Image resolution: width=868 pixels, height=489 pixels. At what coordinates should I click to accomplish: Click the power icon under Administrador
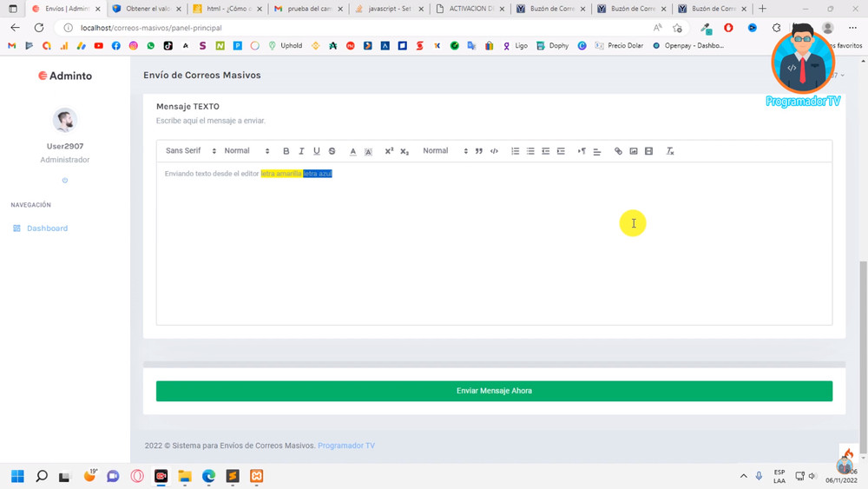click(x=65, y=181)
